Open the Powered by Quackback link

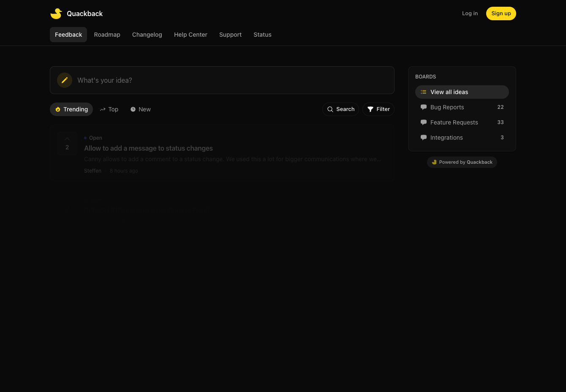pyautogui.click(x=462, y=162)
